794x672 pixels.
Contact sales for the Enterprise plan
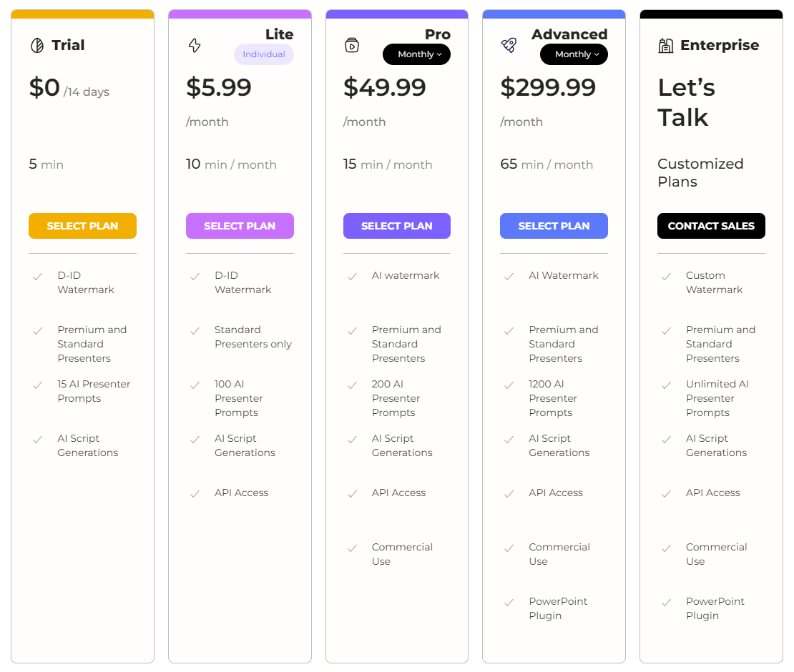pos(711,226)
